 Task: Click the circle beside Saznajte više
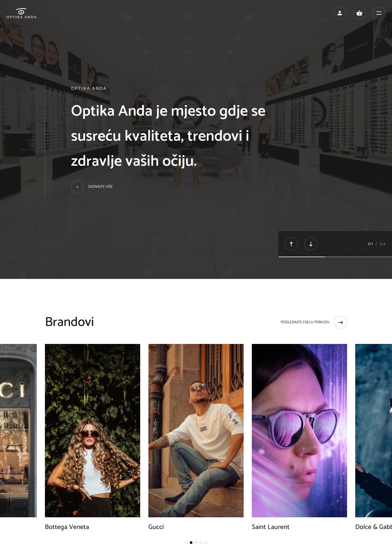(x=77, y=187)
